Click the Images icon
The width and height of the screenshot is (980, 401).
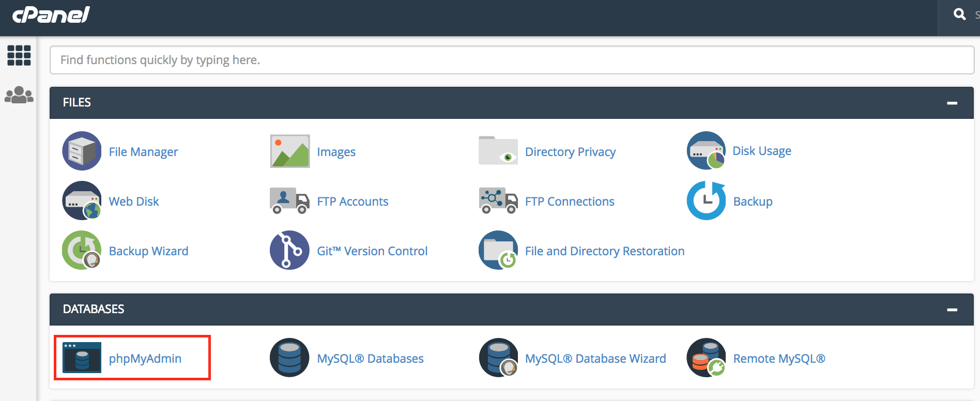click(290, 151)
